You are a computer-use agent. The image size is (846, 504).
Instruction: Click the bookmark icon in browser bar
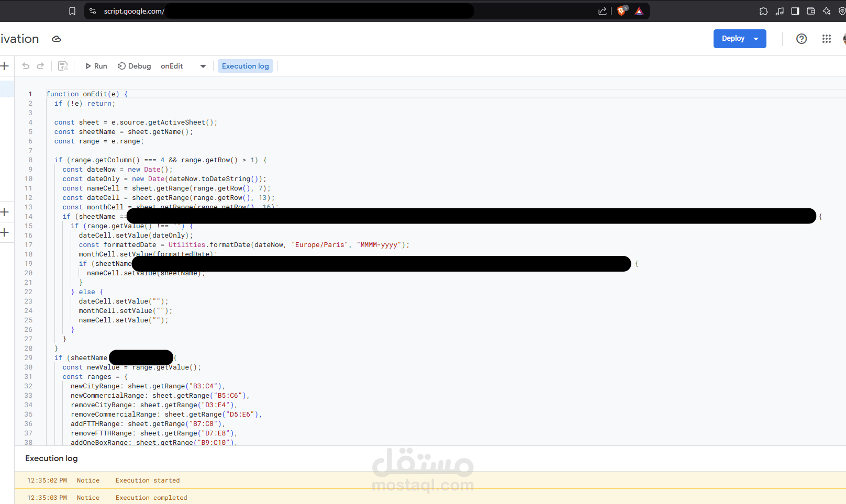point(72,11)
